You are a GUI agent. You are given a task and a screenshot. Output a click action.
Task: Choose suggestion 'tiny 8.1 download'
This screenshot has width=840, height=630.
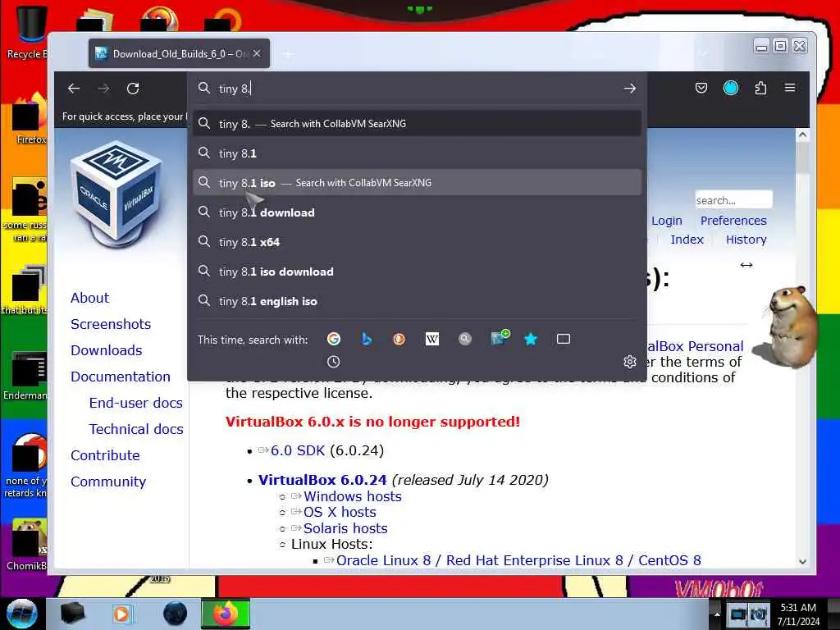(x=418, y=212)
